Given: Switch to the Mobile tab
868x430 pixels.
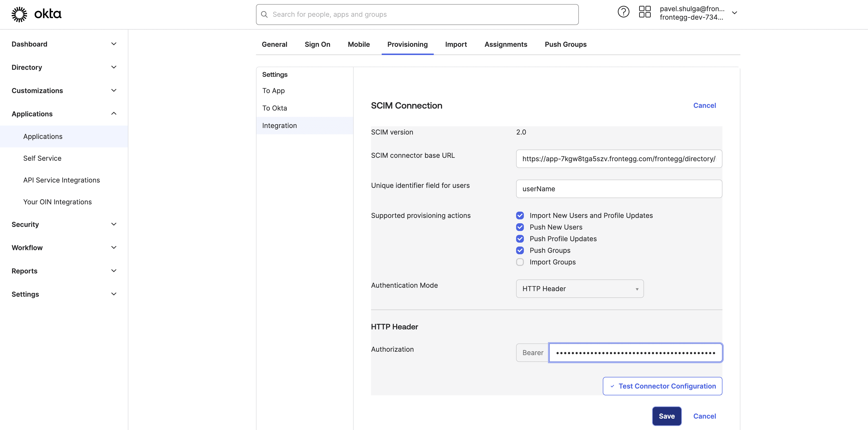Looking at the screenshot, I should (x=358, y=45).
